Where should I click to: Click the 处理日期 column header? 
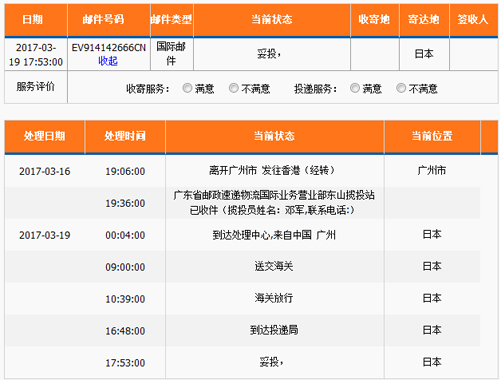tap(45, 137)
